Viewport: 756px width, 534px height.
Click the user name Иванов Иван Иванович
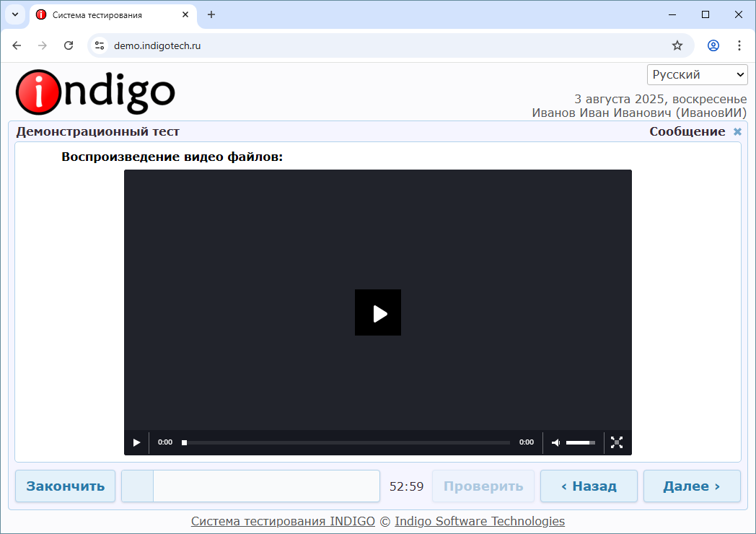[601, 113]
